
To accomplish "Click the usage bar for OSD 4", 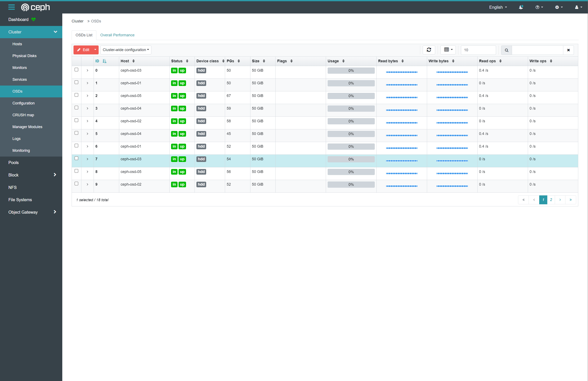I will 351,121.
